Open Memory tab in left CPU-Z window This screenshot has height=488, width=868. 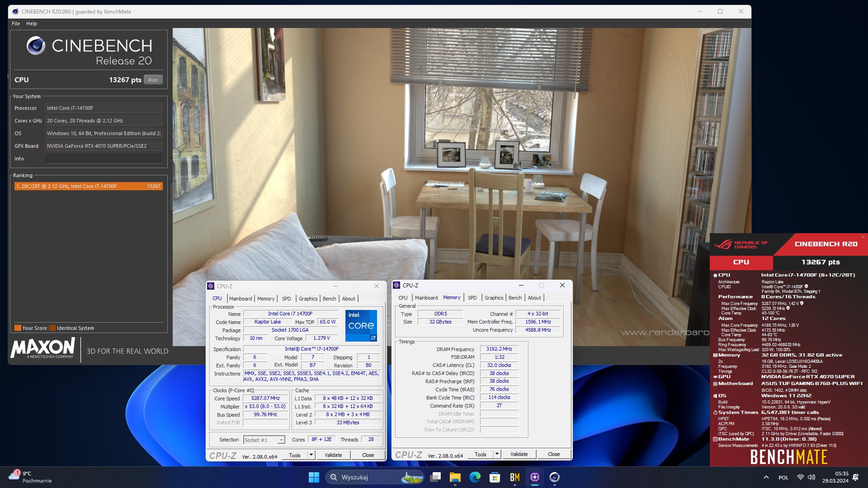click(266, 299)
